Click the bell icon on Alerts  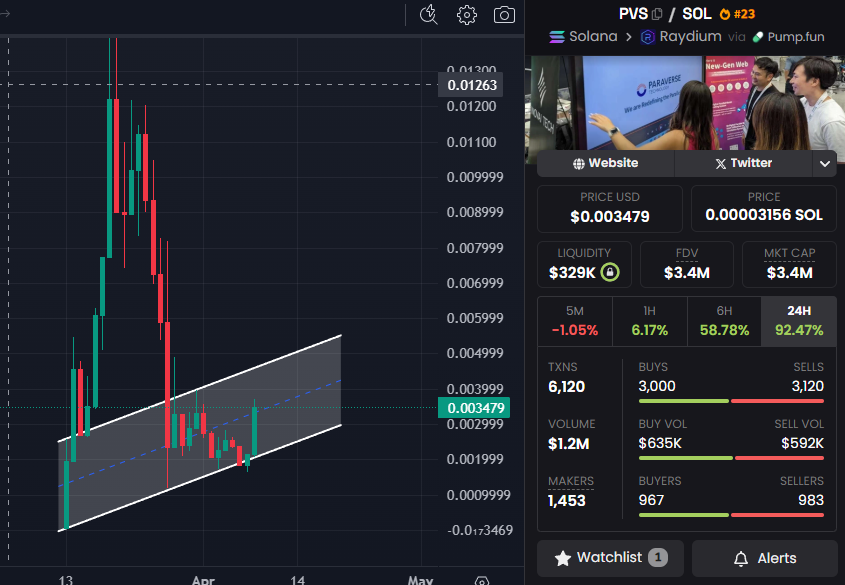[741, 559]
